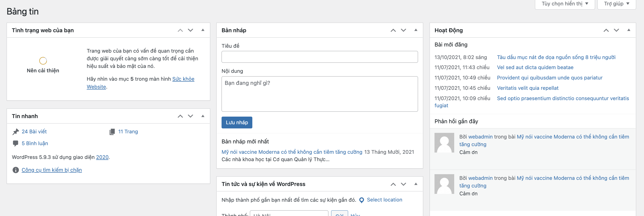This screenshot has height=216, width=644.
Task: Click the Bài viết pushpin icon
Action: pos(16,132)
